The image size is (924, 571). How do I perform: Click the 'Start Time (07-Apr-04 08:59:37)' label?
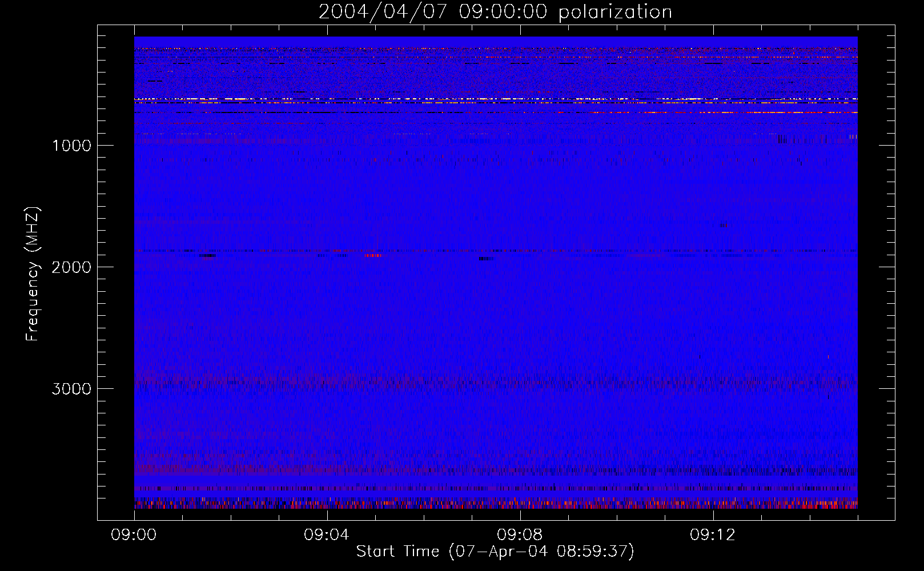click(495, 552)
